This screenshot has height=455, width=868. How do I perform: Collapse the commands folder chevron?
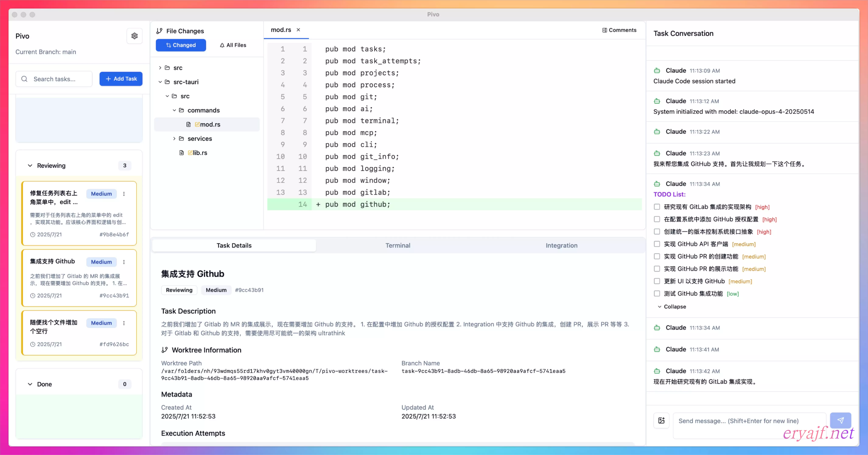pos(174,110)
